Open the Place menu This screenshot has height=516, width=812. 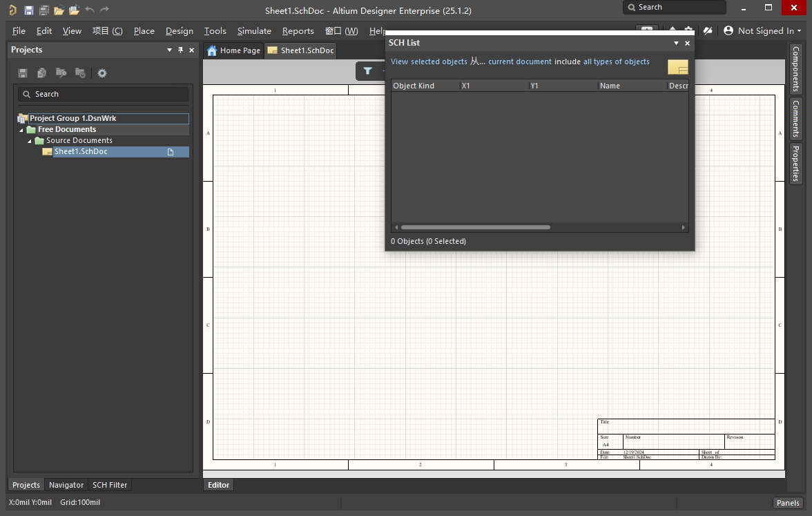point(144,30)
